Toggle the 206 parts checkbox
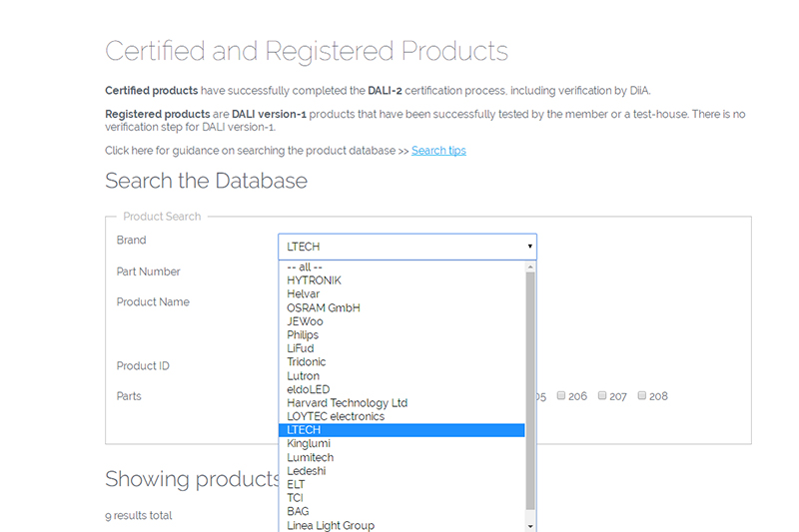The width and height of the screenshot is (799, 532). tap(561, 395)
